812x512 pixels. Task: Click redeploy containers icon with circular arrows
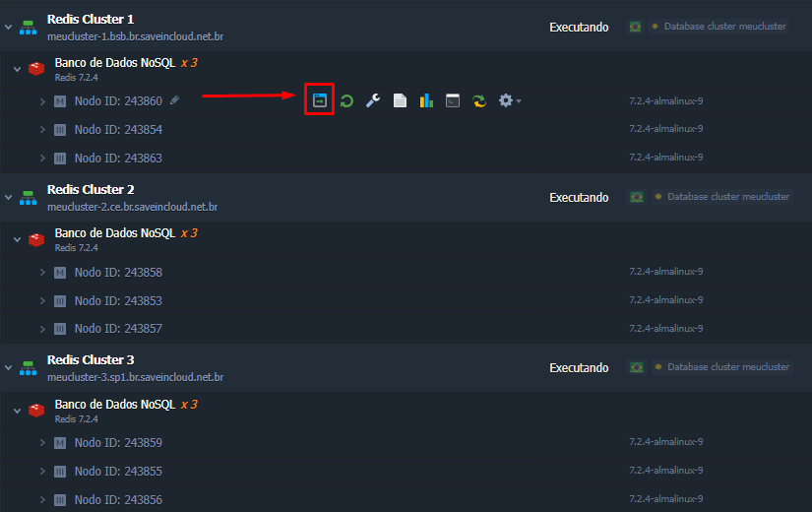point(479,100)
